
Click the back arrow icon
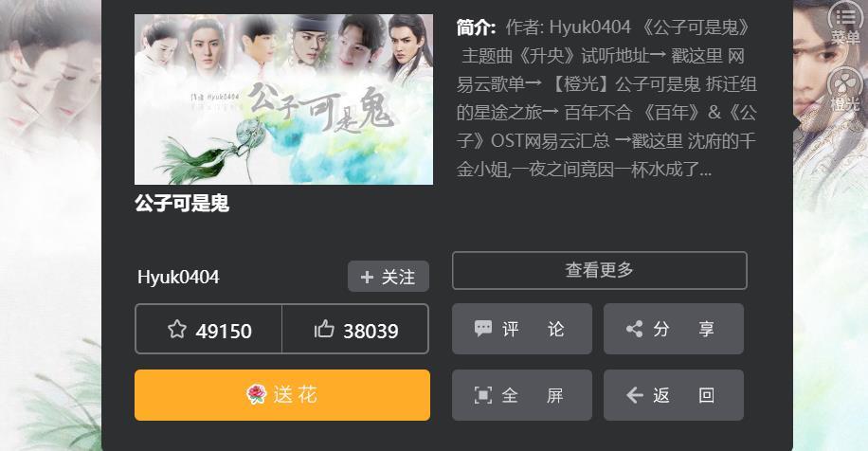[634, 395]
